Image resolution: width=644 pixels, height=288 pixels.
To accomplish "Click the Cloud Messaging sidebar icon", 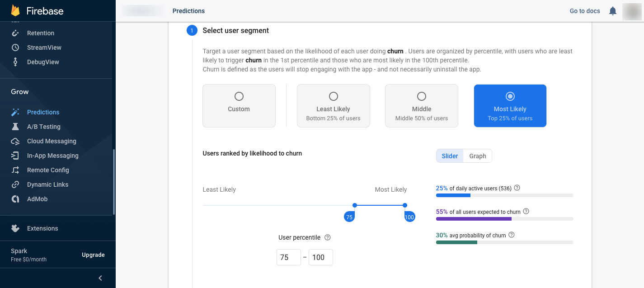I will coord(15,141).
